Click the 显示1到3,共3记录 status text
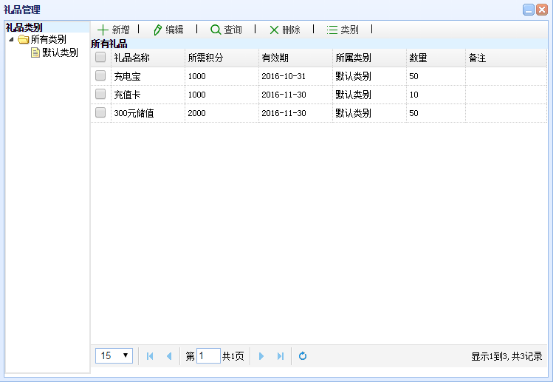Screen dimensions: 554x382 point(507,356)
